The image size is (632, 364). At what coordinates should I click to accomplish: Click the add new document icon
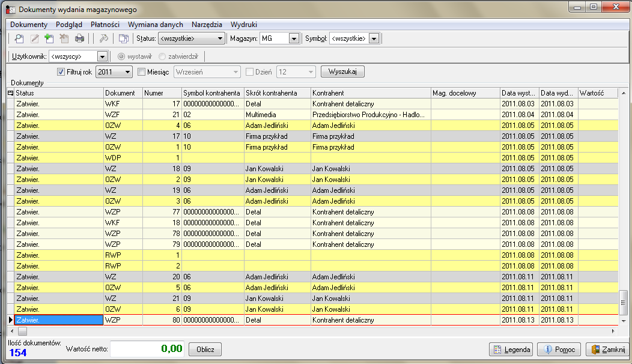coord(49,38)
